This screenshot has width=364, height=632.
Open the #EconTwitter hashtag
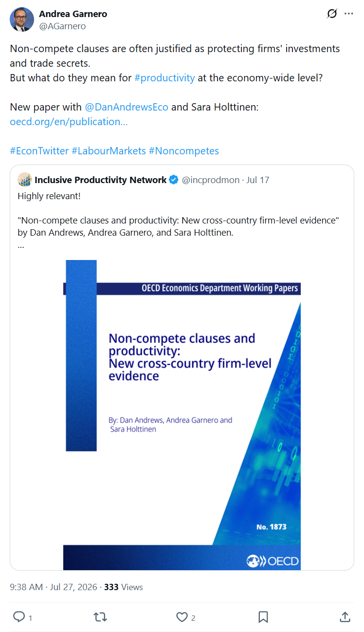(39, 151)
